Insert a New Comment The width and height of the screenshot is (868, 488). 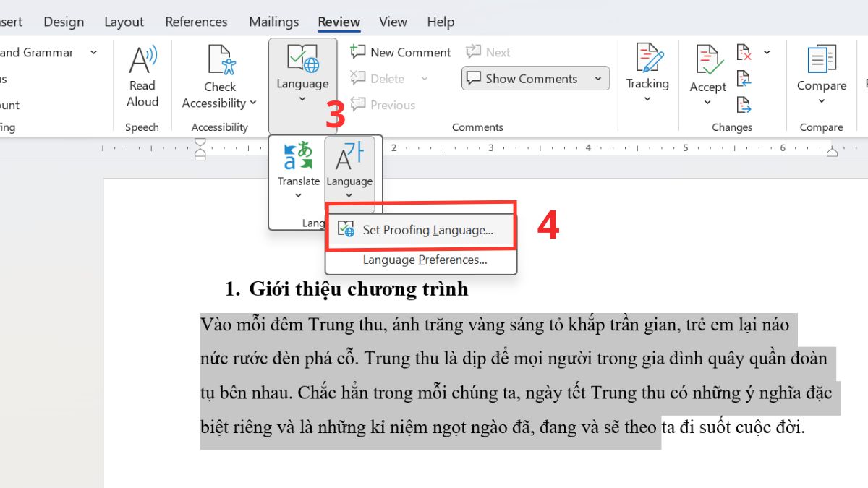point(401,52)
